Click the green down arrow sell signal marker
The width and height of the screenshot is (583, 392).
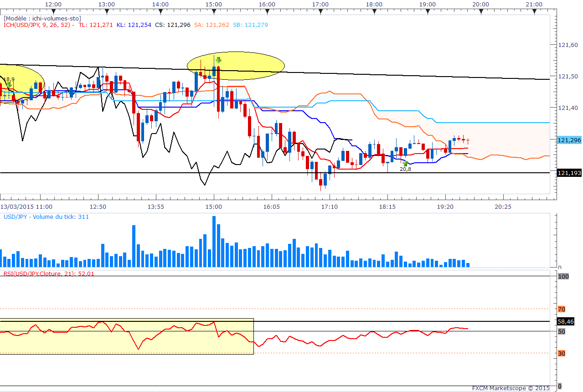(218, 60)
